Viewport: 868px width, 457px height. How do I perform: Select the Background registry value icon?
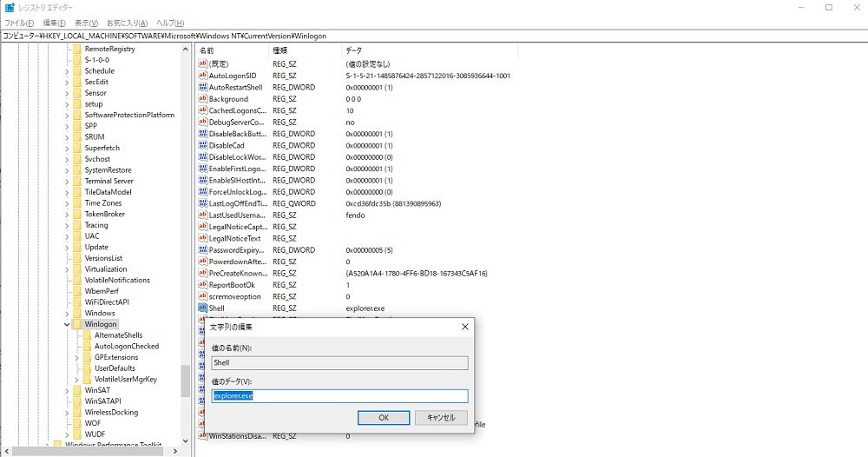(203, 99)
